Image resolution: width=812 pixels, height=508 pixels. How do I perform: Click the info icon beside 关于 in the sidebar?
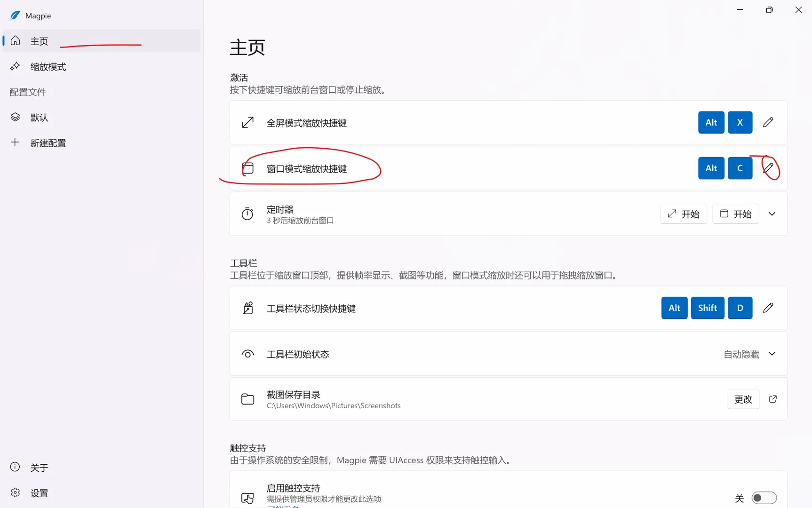16,467
